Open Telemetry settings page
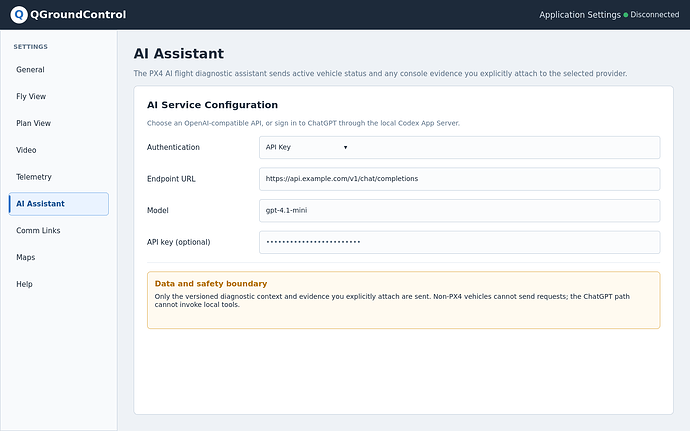 [59, 177]
